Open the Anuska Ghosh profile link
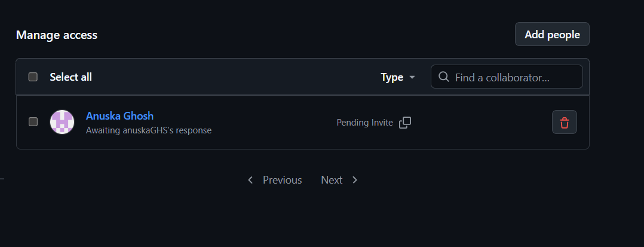Viewport: 644px width, 247px height. point(119,116)
